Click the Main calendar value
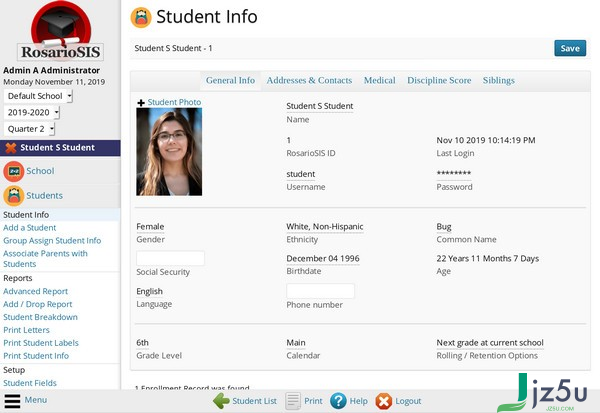Viewport: 600px width, 413px height. click(x=296, y=343)
